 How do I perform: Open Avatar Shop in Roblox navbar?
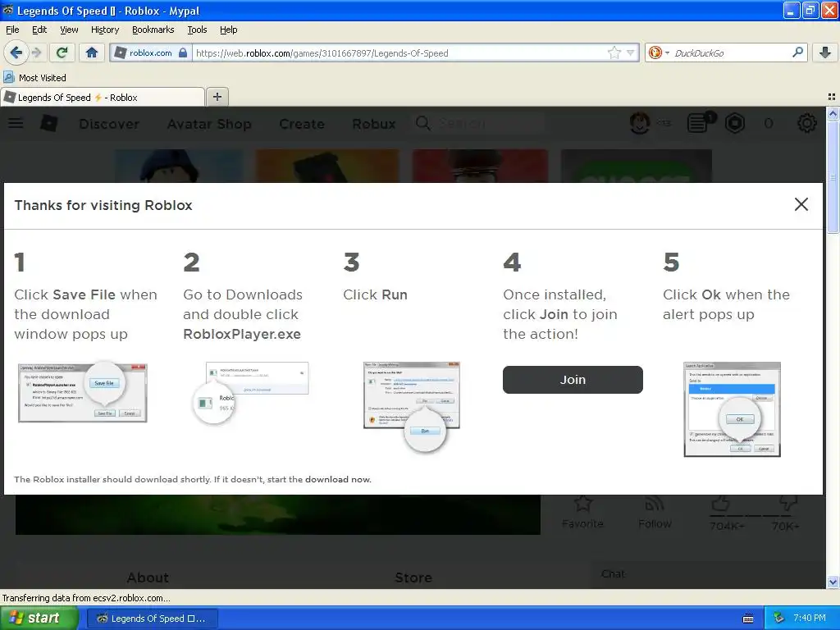point(209,124)
